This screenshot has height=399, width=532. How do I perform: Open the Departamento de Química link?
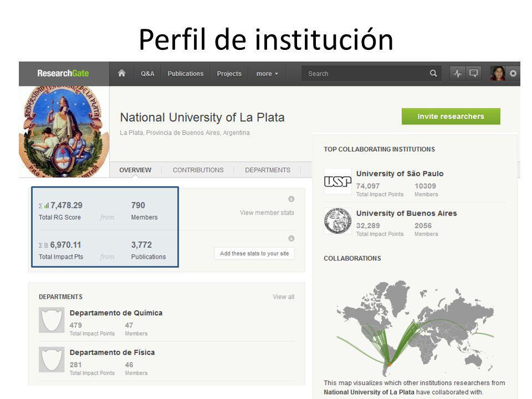116,313
